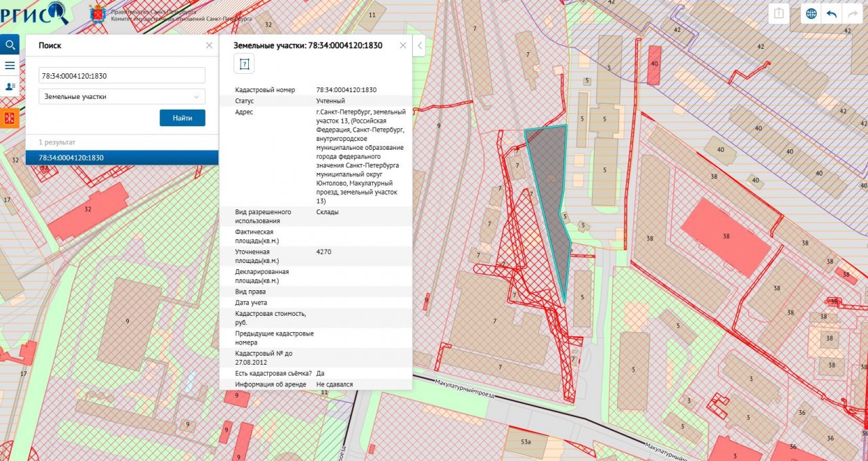Select search result 78:34:0004120:1830
Image resolution: width=868 pixels, height=461 pixels.
(x=122, y=157)
